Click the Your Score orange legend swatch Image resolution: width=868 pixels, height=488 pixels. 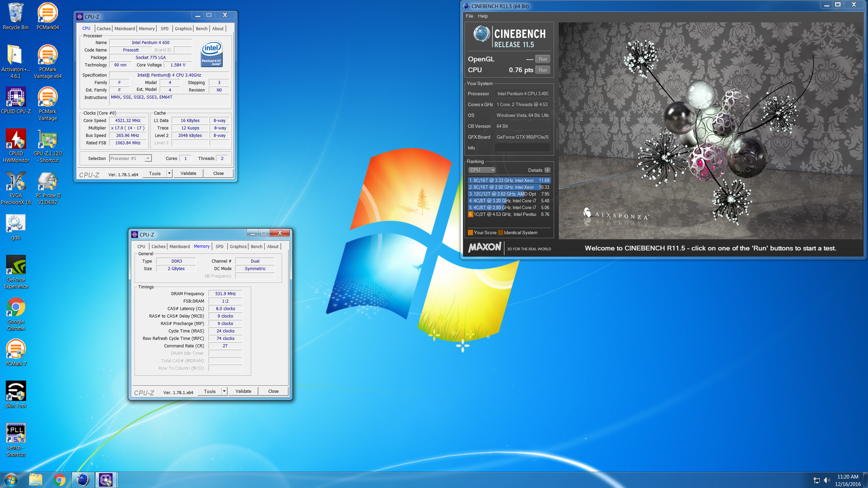(470, 232)
